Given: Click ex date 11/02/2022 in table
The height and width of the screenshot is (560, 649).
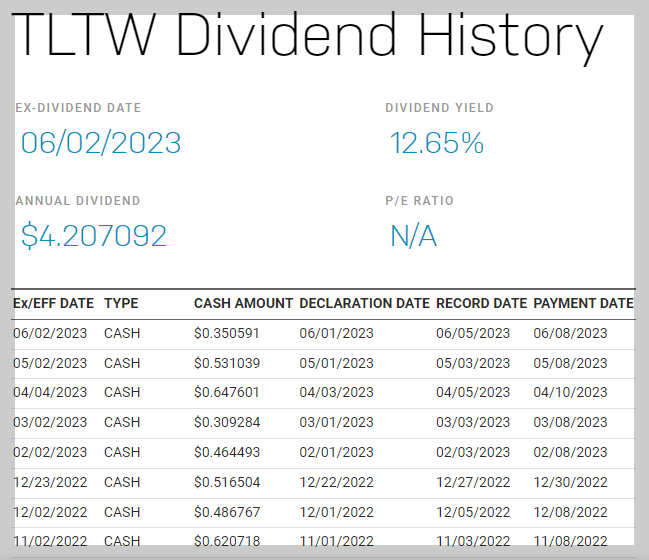Looking at the screenshot, I should pos(50,541).
